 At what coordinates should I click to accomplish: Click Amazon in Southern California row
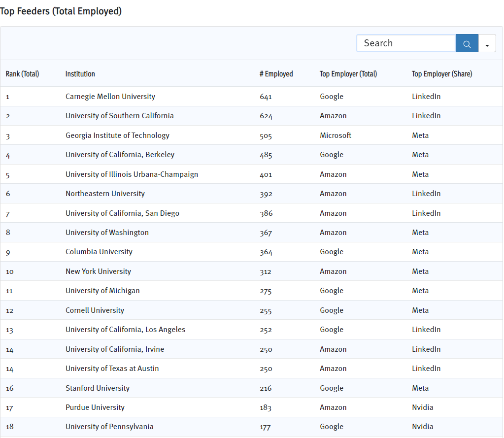pos(333,116)
